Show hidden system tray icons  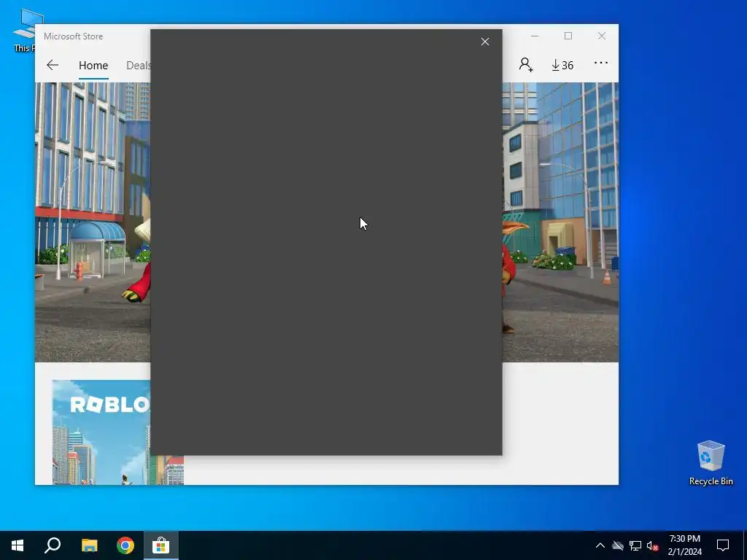pos(600,545)
